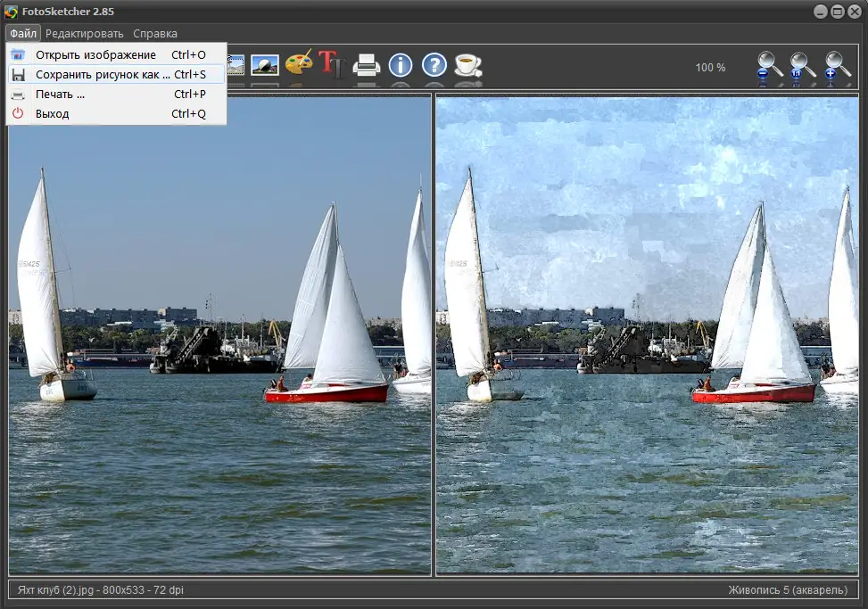Image resolution: width=868 pixels, height=609 pixels.
Task: Click the status text Живопись 5 (акварель)
Action: (x=788, y=590)
